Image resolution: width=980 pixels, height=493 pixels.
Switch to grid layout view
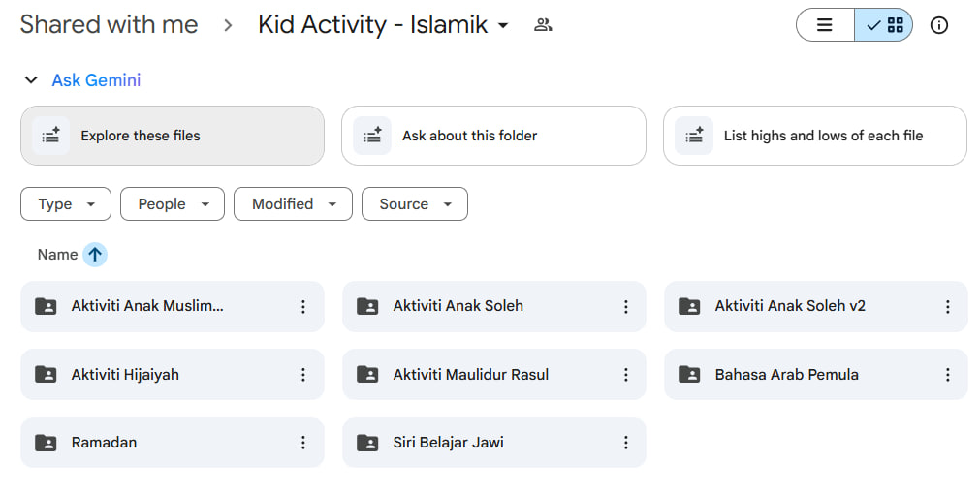[884, 25]
